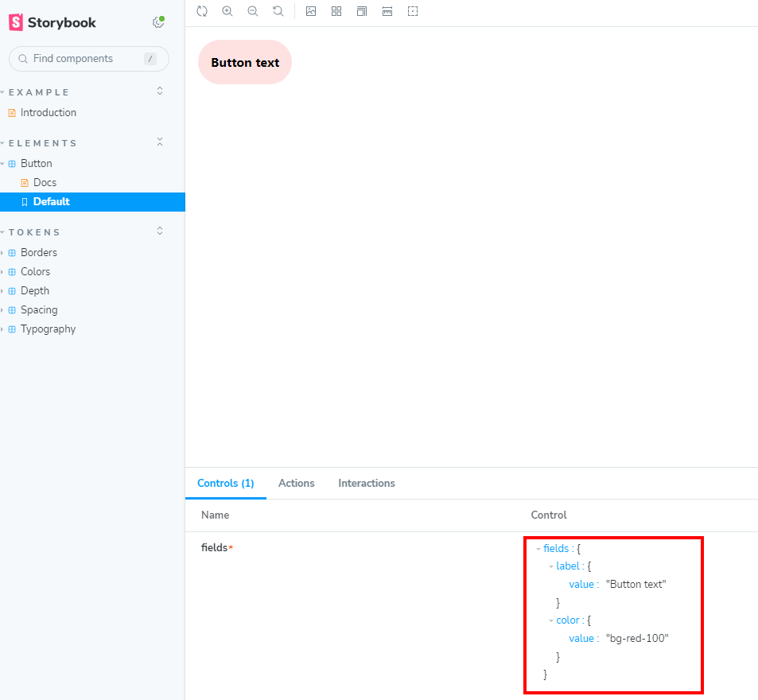The width and height of the screenshot is (758, 700).
Task: Click the Storybook logo
Action: [52, 22]
